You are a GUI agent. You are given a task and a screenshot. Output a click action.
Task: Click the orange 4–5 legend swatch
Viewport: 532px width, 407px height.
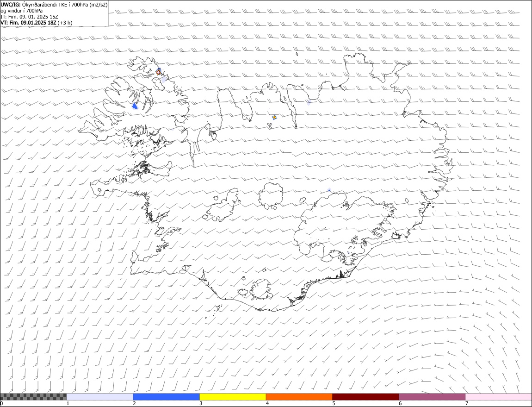point(299,397)
